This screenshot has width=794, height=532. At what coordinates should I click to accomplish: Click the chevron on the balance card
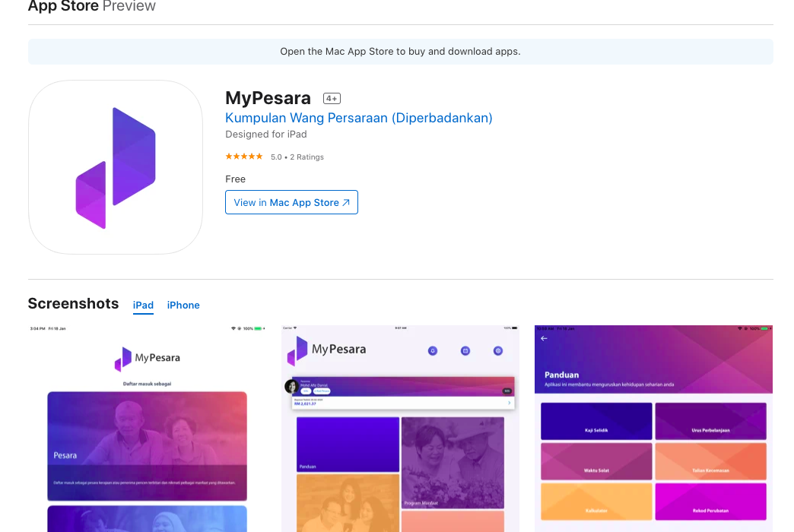(509, 403)
